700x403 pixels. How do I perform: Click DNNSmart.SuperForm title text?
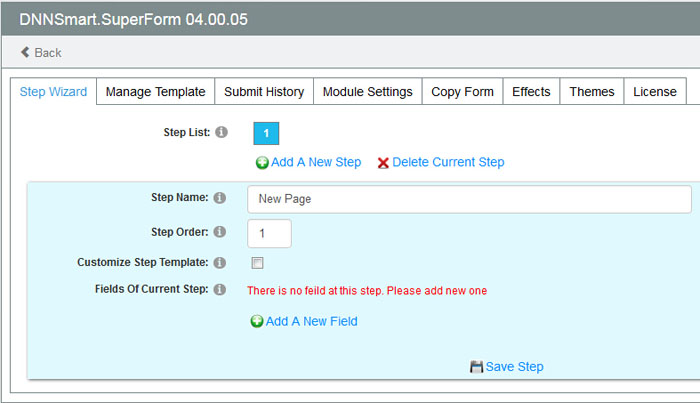click(x=133, y=19)
